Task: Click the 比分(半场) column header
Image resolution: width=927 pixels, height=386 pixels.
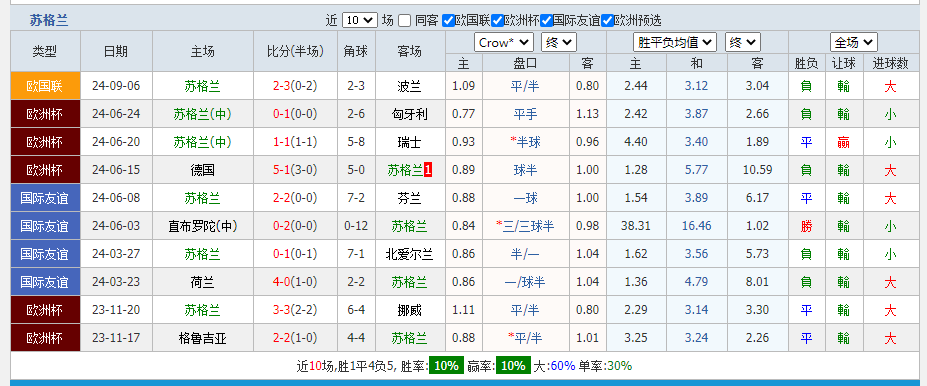Action: click(296, 51)
